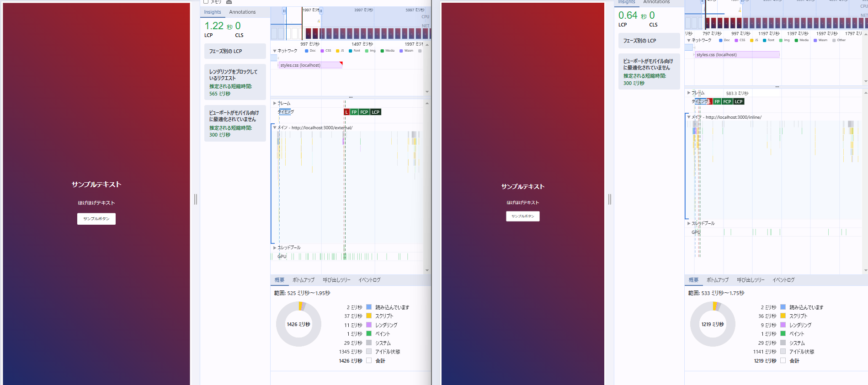Expand the フレーム track in left panel
Viewport: 868px width, 385px height.
(274, 103)
